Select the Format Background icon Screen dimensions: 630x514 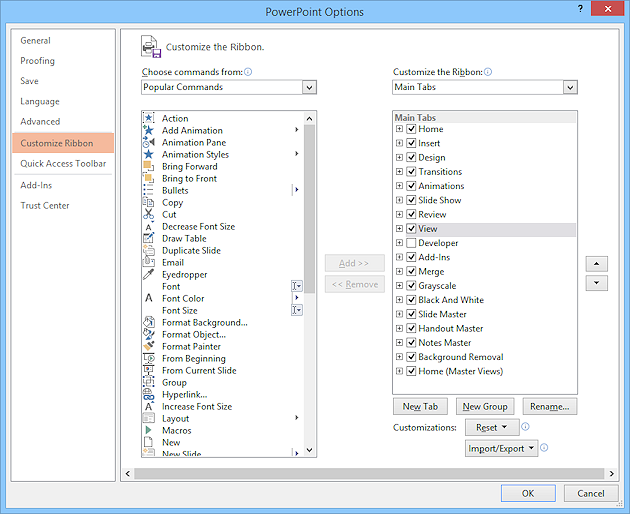149,322
